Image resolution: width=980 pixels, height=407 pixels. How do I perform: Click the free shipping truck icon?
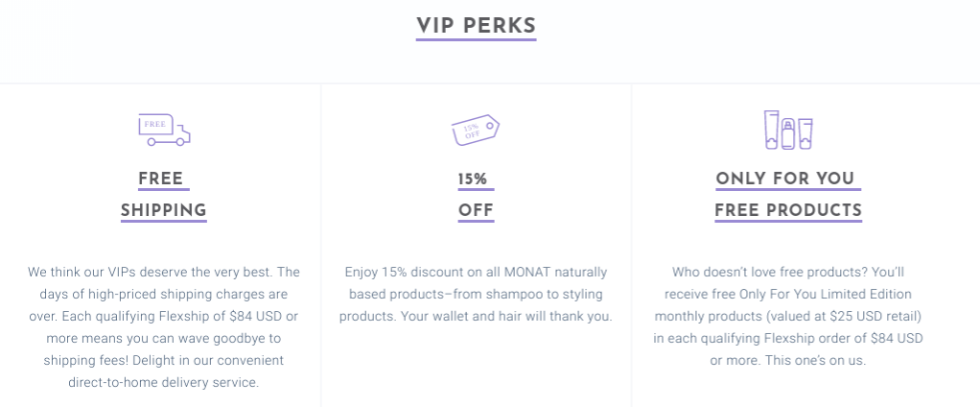point(164,130)
